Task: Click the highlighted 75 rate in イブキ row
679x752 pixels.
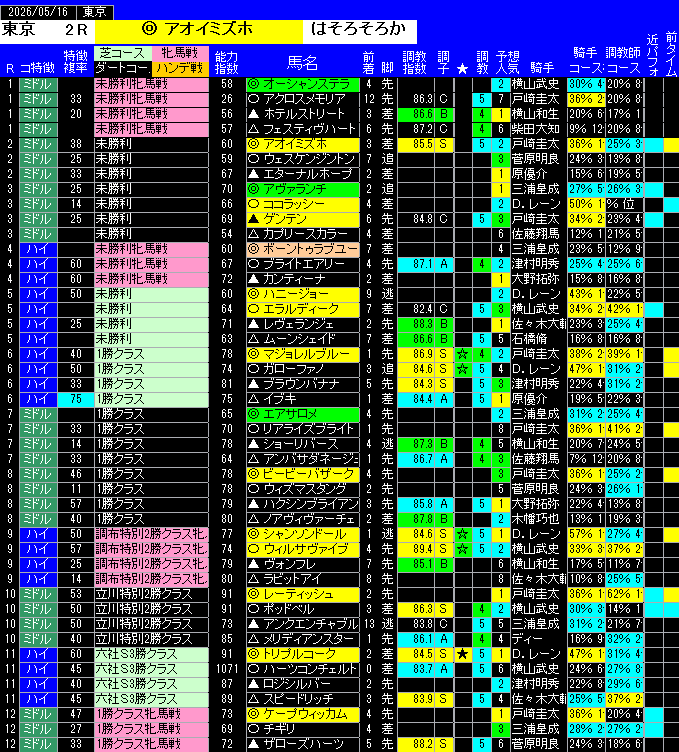Action: click(76, 399)
